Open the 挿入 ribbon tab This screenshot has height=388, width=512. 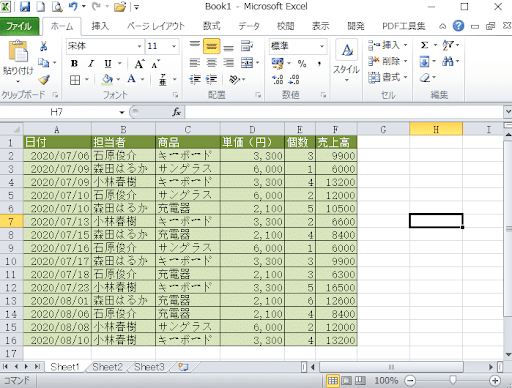tap(100, 26)
